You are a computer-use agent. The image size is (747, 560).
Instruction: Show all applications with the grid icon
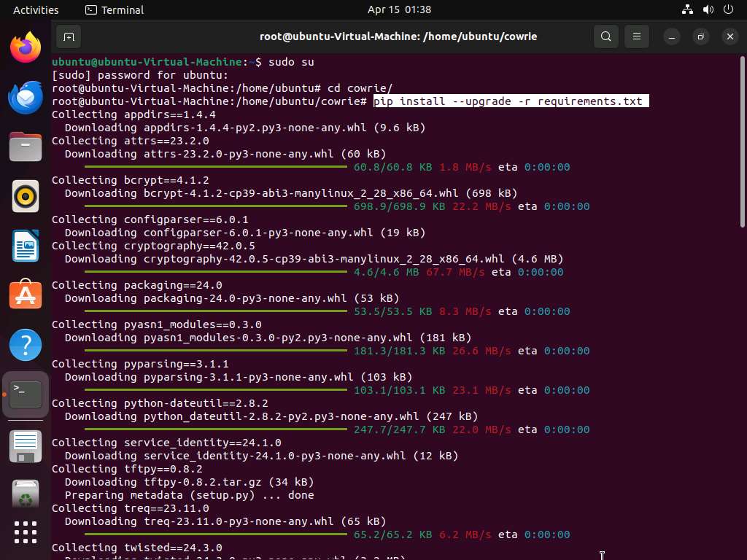pyautogui.click(x=26, y=532)
